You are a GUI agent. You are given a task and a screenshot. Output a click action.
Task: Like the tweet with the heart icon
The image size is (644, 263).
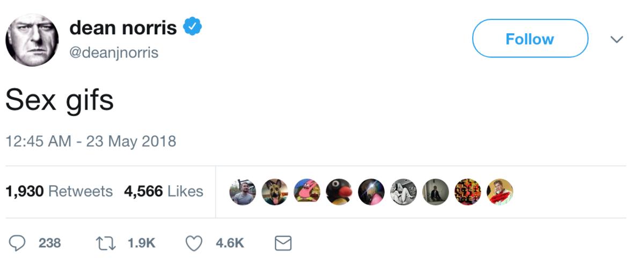pos(193,244)
